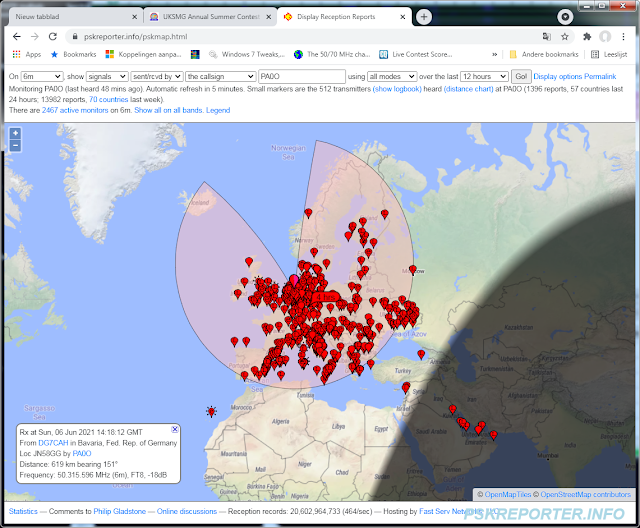Close the UKSMG Annual Summer Contest tab
This screenshot has height=528, width=640.
[269, 17]
